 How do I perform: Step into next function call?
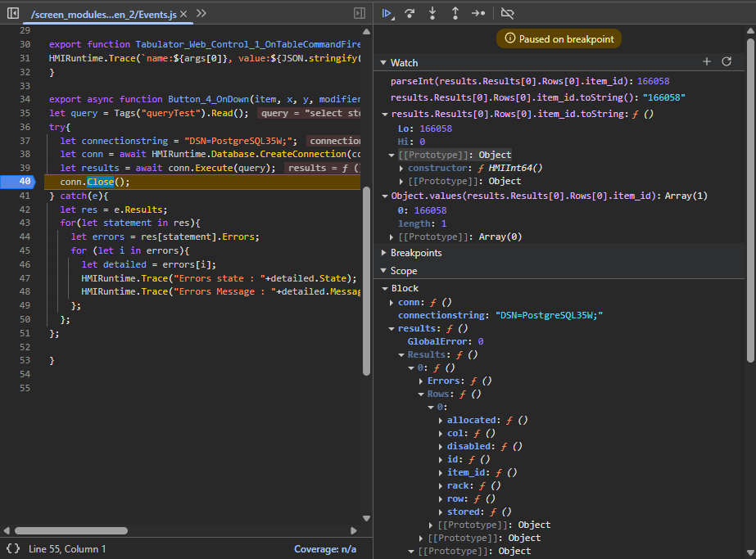click(432, 13)
